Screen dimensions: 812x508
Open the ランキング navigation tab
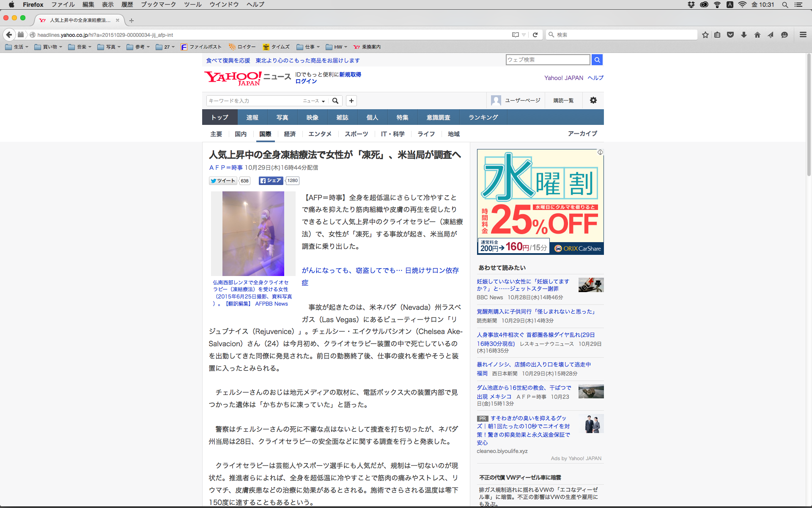pos(483,117)
